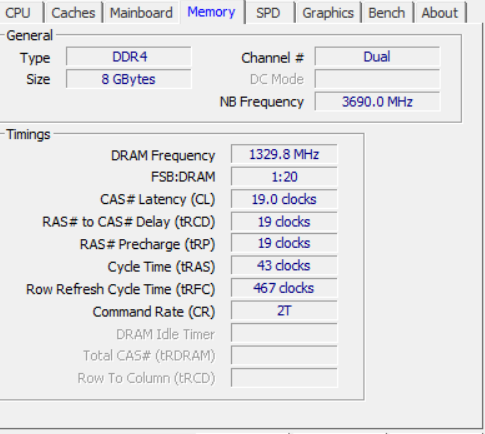Viewport: 485px width, 434px height.
Task: Click the Type label in General
Action: [35, 59]
